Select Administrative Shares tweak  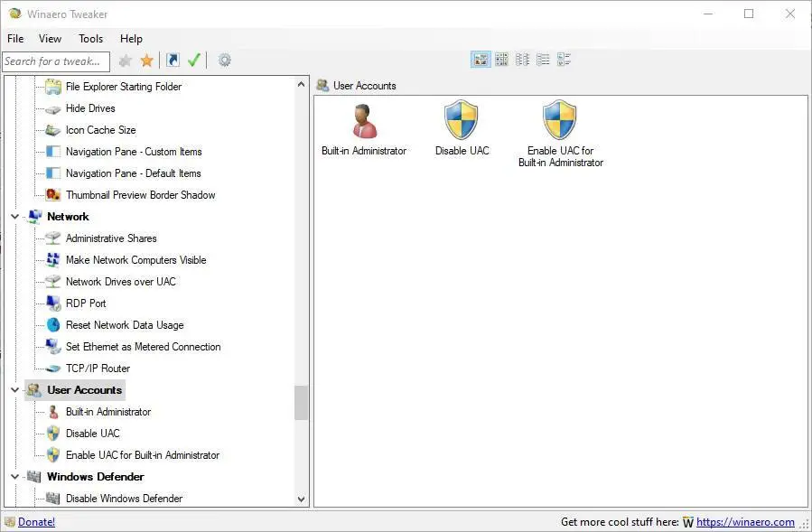click(111, 238)
